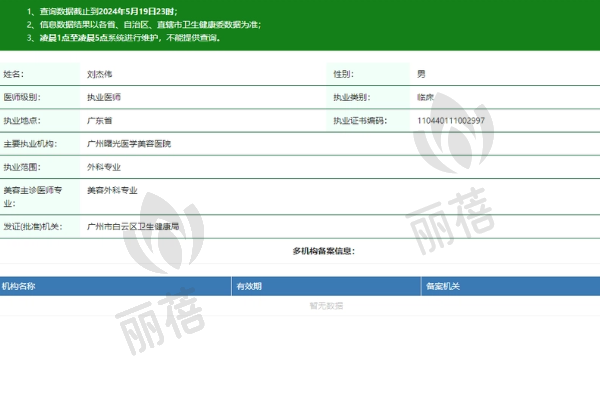
Task: Select authority 广州市白云区卫生健康局
Action: click(x=133, y=227)
